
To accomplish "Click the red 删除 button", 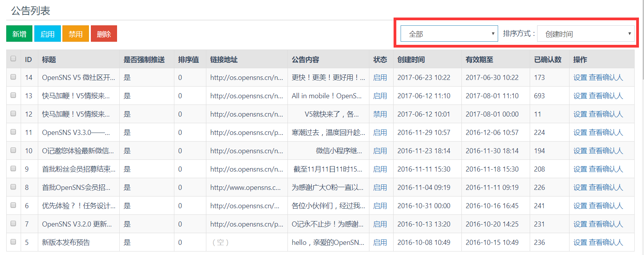I will [x=104, y=34].
